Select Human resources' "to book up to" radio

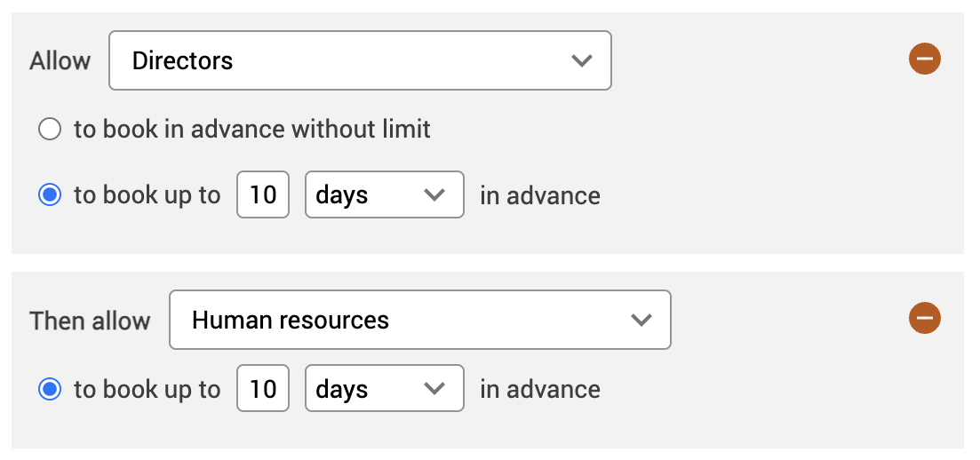click(50, 389)
